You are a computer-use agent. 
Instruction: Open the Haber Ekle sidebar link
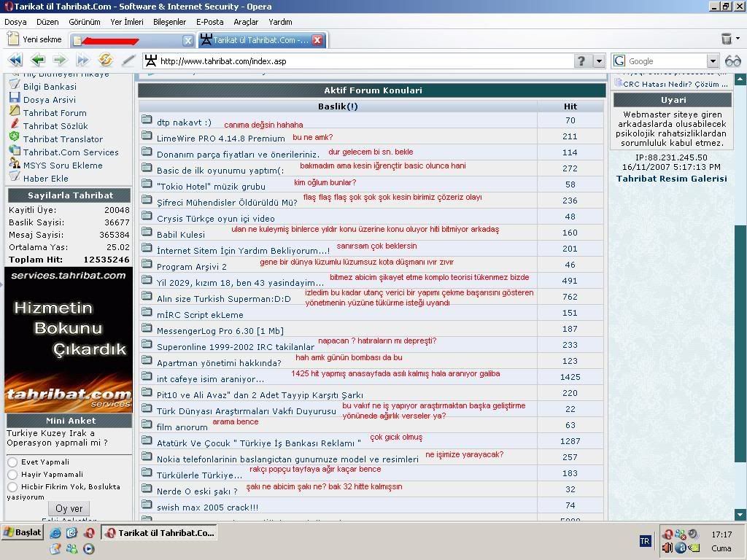click(x=46, y=179)
